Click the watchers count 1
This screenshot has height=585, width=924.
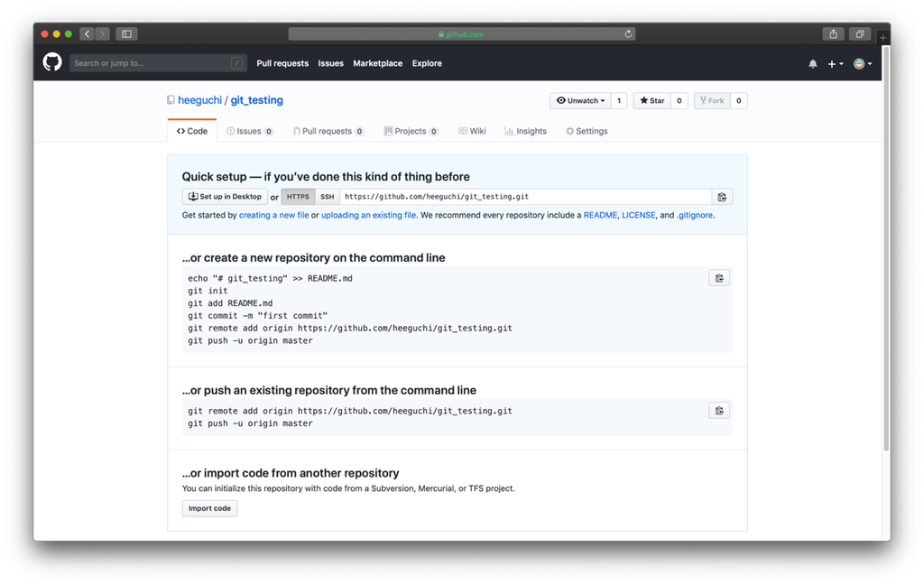tap(619, 101)
